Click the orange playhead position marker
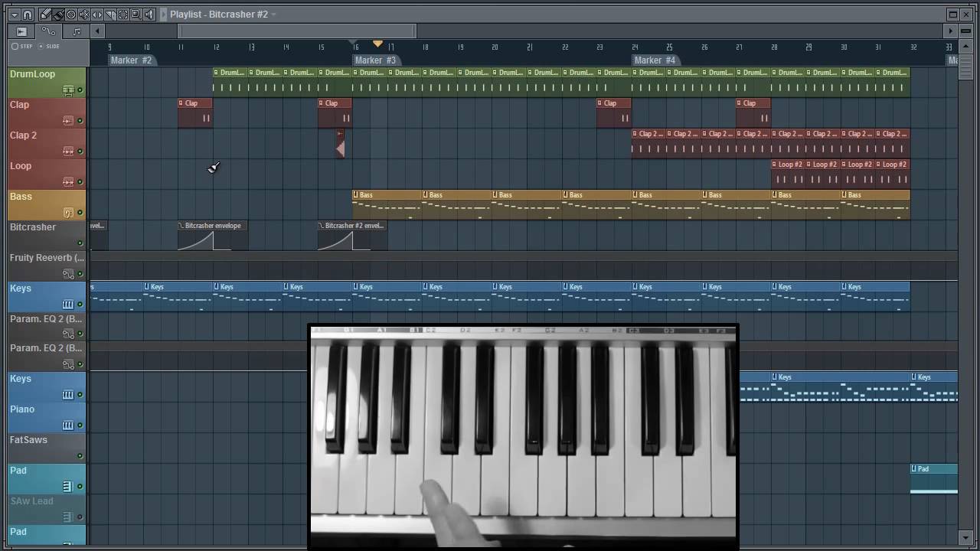 tap(377, 44)
